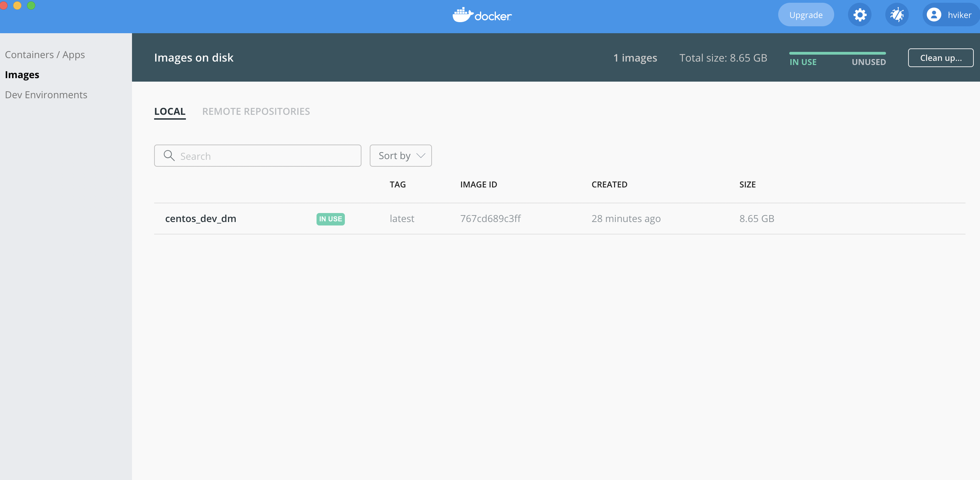The height and width of the screenshot is (480, 980).
Task: Click the green IN USE badge
Action: click(330, 219)
